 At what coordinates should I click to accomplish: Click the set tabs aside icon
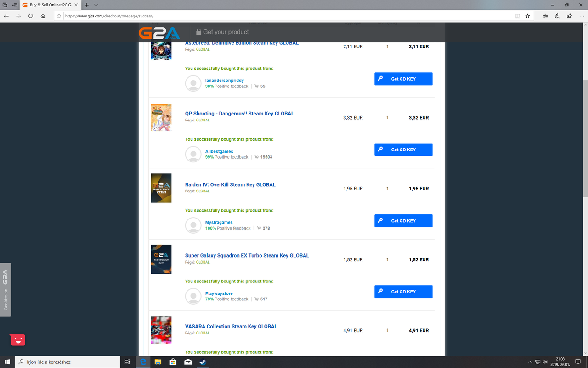tap(15, 5)
